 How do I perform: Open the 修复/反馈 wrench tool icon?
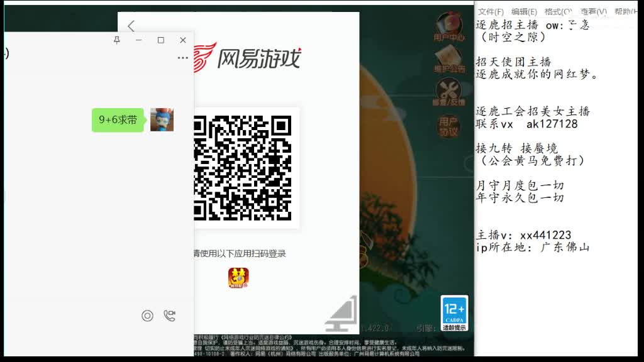pos(448,92)
